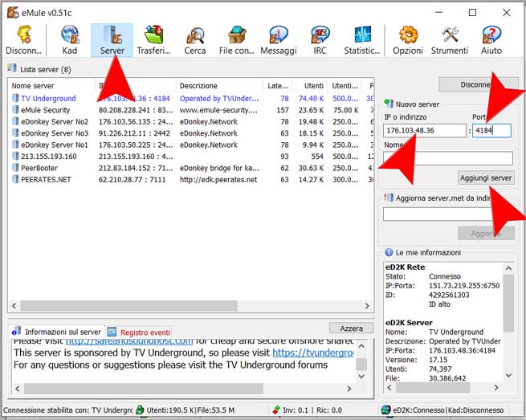The image size is (526, 420).
Task: Open the Kad network toolbar icon
Action: (70, 35)
